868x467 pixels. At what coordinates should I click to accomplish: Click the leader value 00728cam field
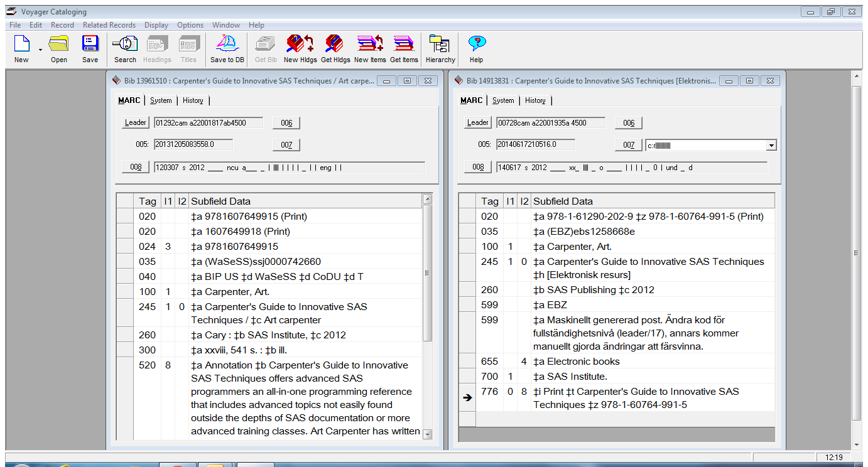(551, 122)
